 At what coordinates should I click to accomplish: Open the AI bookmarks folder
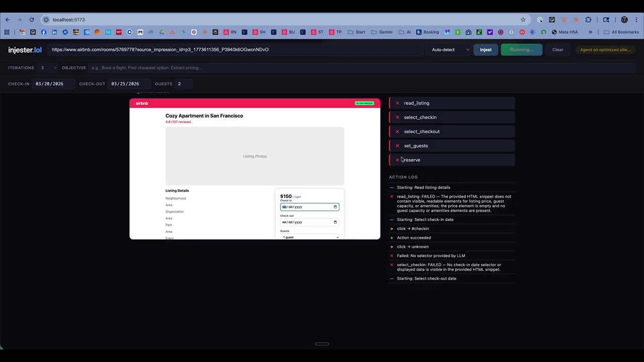click(405, 32)
